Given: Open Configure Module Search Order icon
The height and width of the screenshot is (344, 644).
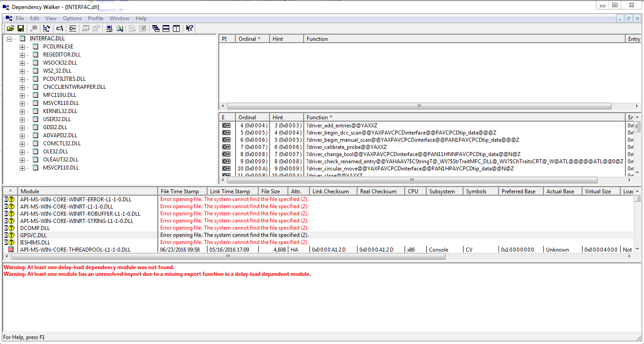Looking at the screenshot, I should [119, 28].
